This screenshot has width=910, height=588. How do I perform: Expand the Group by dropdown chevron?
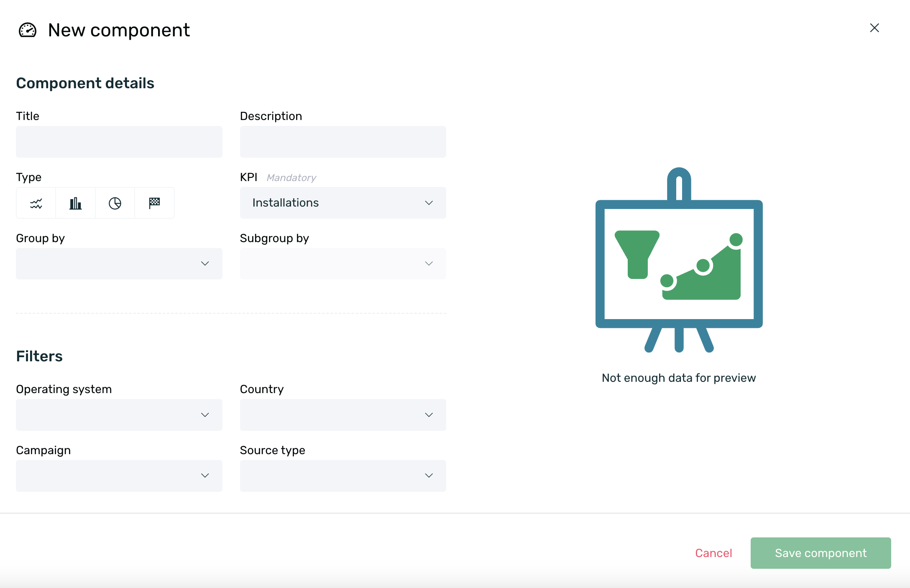coord(204,263)
